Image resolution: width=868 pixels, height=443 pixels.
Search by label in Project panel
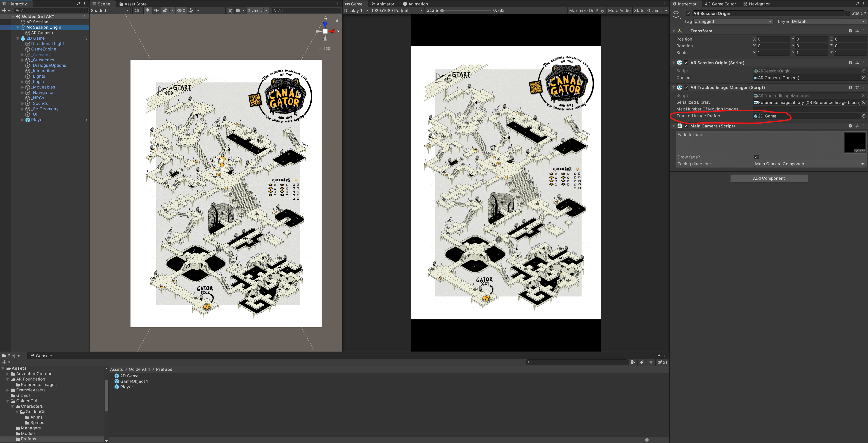[642, 362]
